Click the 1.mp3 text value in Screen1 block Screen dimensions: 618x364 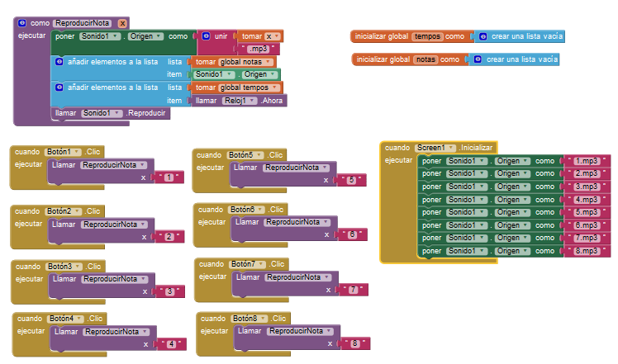coord(586,161)
